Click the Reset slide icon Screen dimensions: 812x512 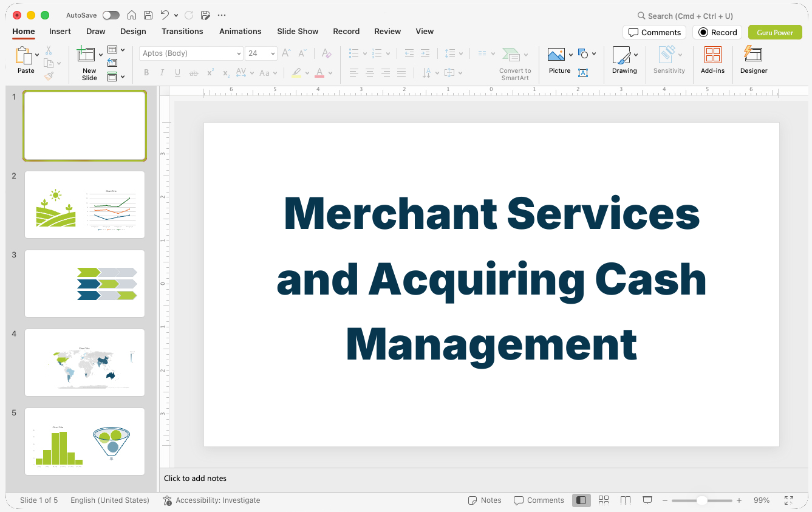click(x=112, y=63)
